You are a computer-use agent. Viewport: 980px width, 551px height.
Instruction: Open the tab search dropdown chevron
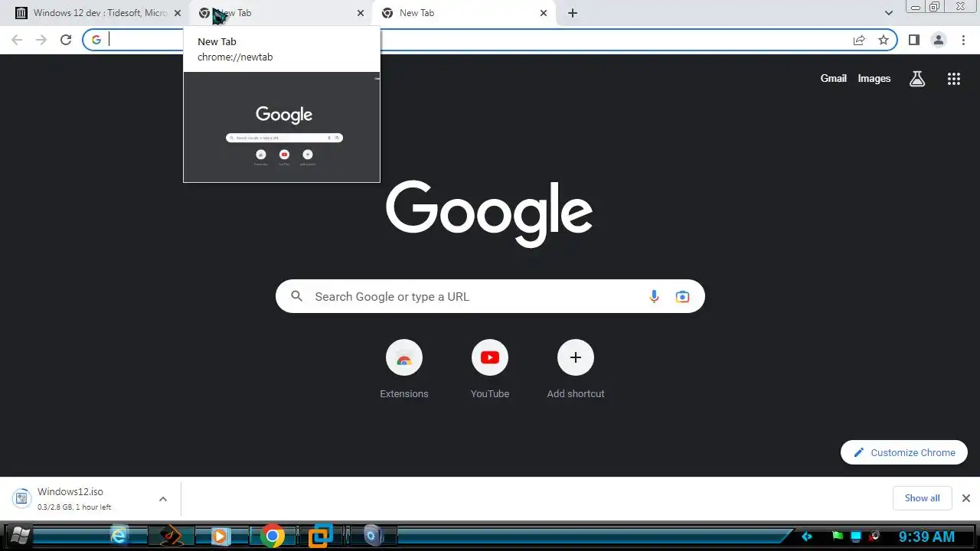coord(889,13)
